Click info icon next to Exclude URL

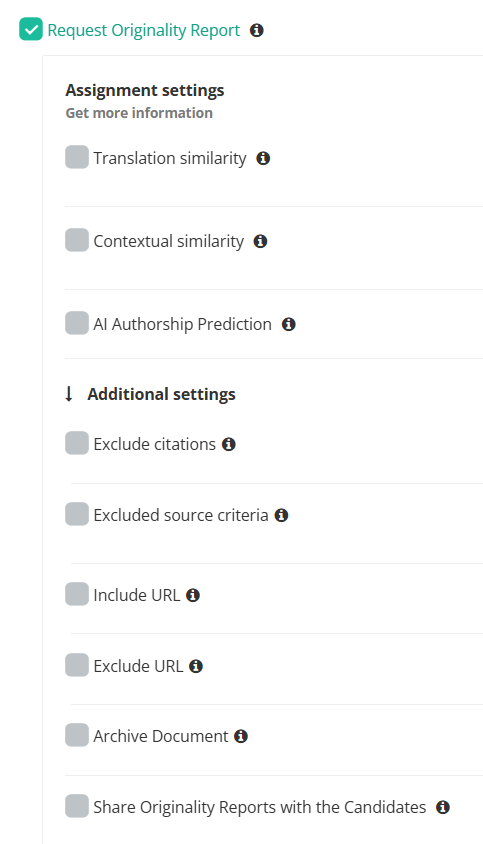pyautogui.click(x=196, y=666)
